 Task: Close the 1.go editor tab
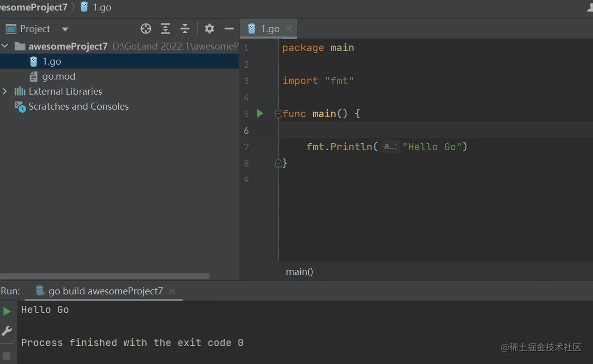(x=289, y=29)
